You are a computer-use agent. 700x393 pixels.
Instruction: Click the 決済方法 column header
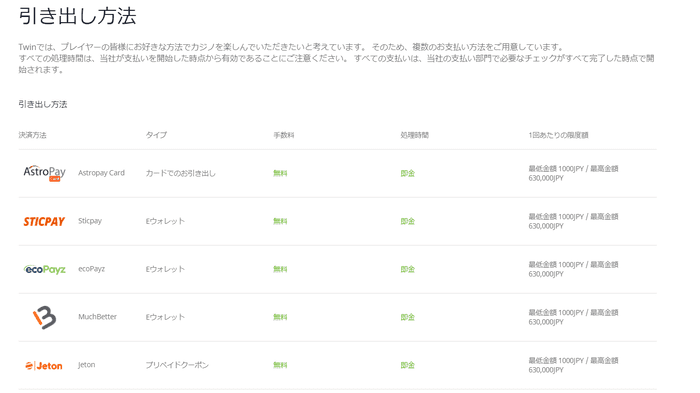(32, 135)
